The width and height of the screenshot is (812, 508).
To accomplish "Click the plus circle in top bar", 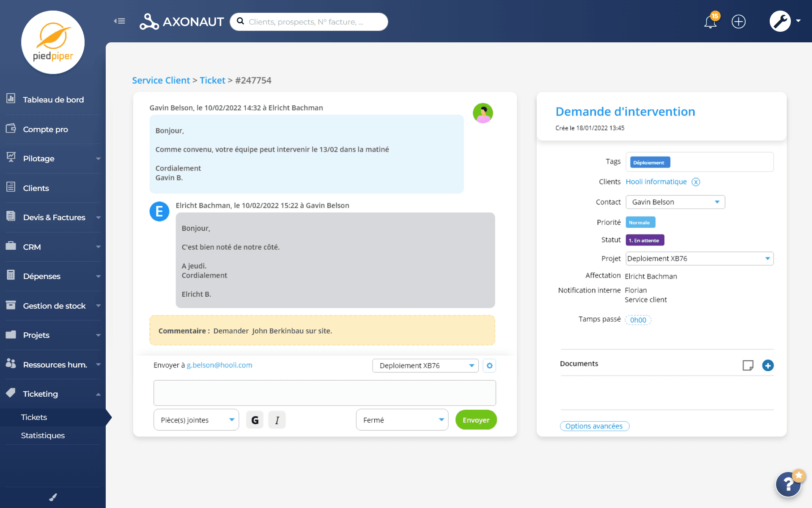I will point(738,22).
